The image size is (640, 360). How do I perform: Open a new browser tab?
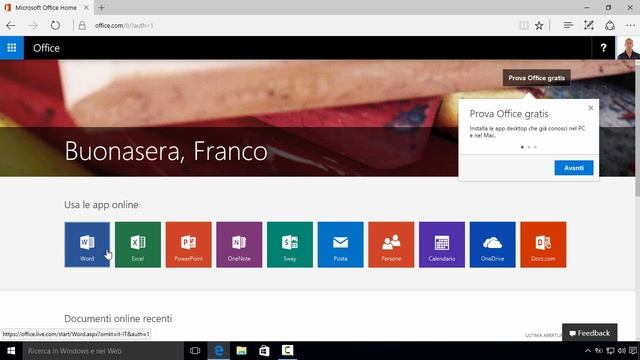pyautogui.click(x=102, y=7)
